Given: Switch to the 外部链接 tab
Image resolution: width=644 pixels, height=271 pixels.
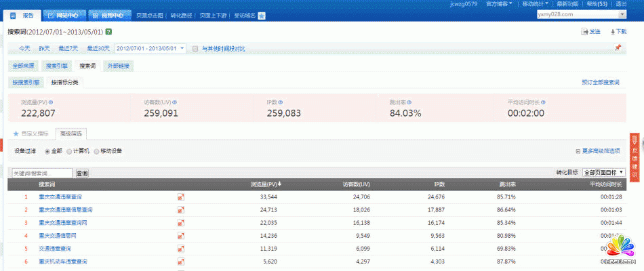Looking at the screenshot, I should pyautogui.click(x=118, y=66).
